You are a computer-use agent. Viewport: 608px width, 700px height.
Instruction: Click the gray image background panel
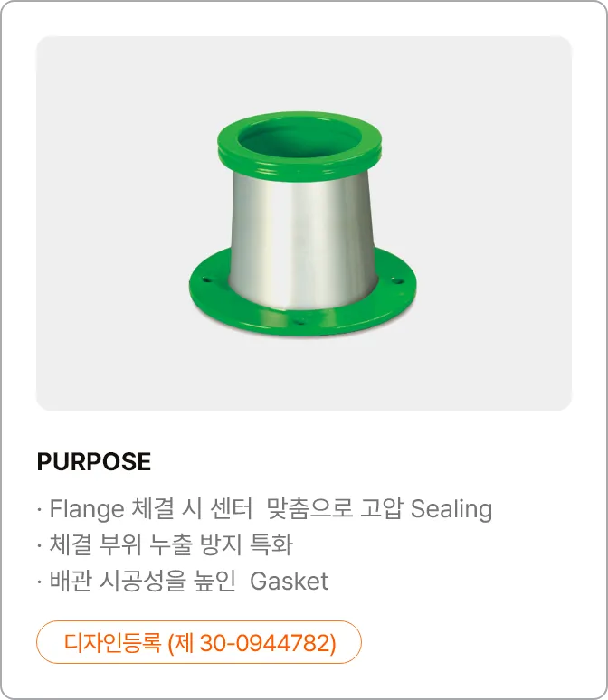(304, 222)
